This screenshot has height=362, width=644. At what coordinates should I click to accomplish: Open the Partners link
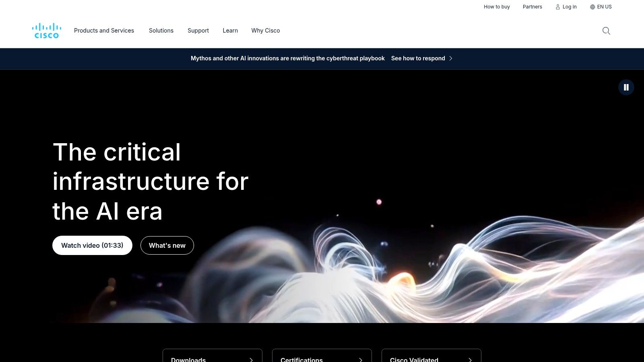(x=533, y=7)
